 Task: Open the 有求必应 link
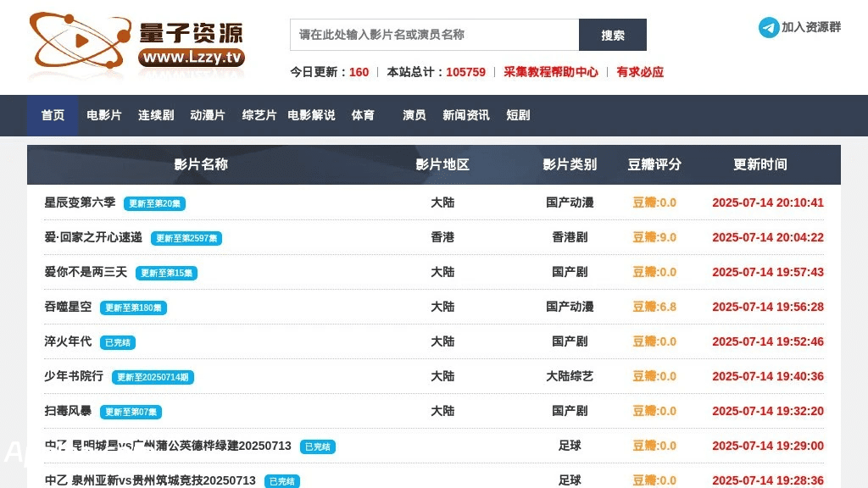point(640,72)
